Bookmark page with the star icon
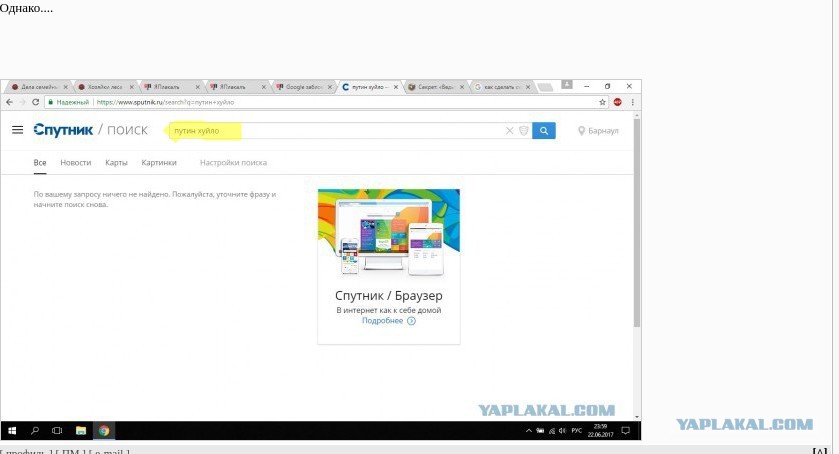Viewport: 839px width, 454px height. pyautogui.click(x=602, y=102)
